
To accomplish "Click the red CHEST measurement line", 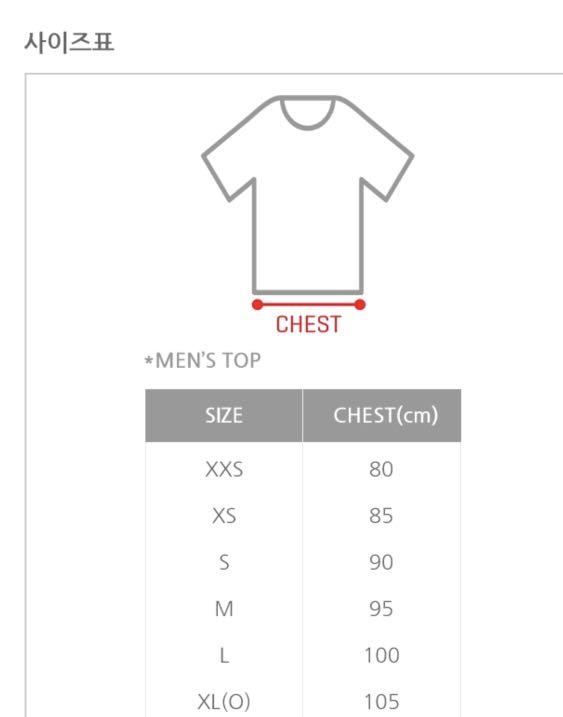I will (x=309, y=305).
